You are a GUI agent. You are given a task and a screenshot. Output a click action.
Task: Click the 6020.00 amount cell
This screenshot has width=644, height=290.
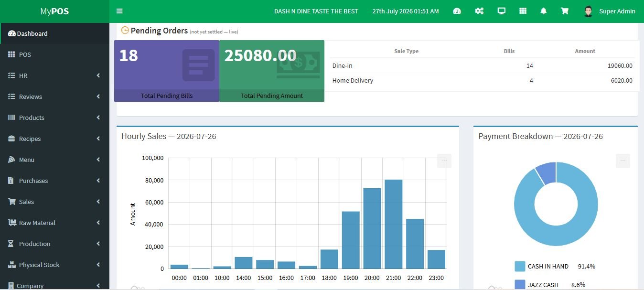622,80
